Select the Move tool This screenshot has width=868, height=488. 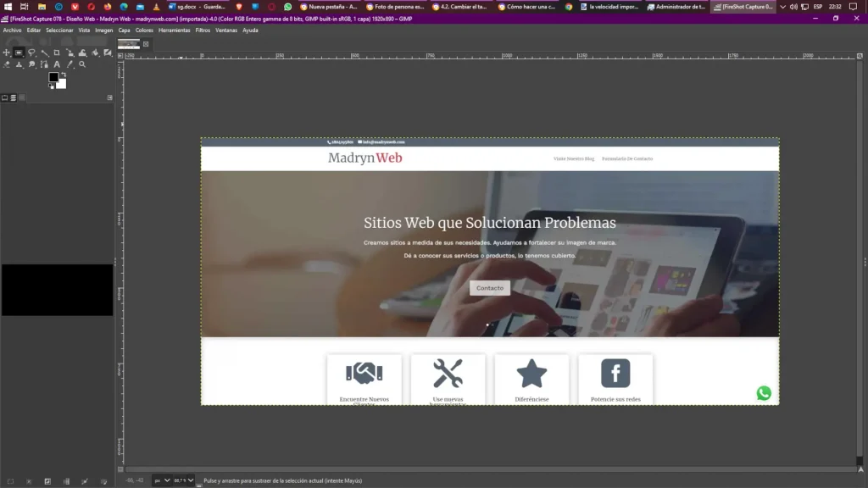coord(7,53)
